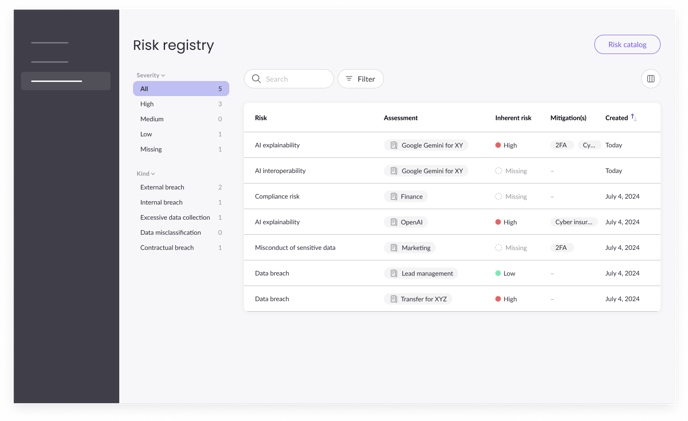The image size is (688, 421).
Task: Filter by Internal breach kind
Action: (181, 202)
